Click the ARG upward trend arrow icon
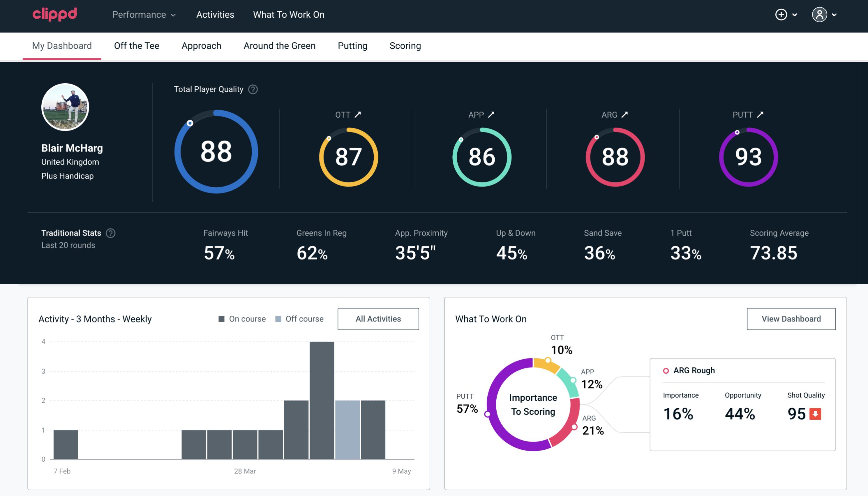 tap(626, 115)
